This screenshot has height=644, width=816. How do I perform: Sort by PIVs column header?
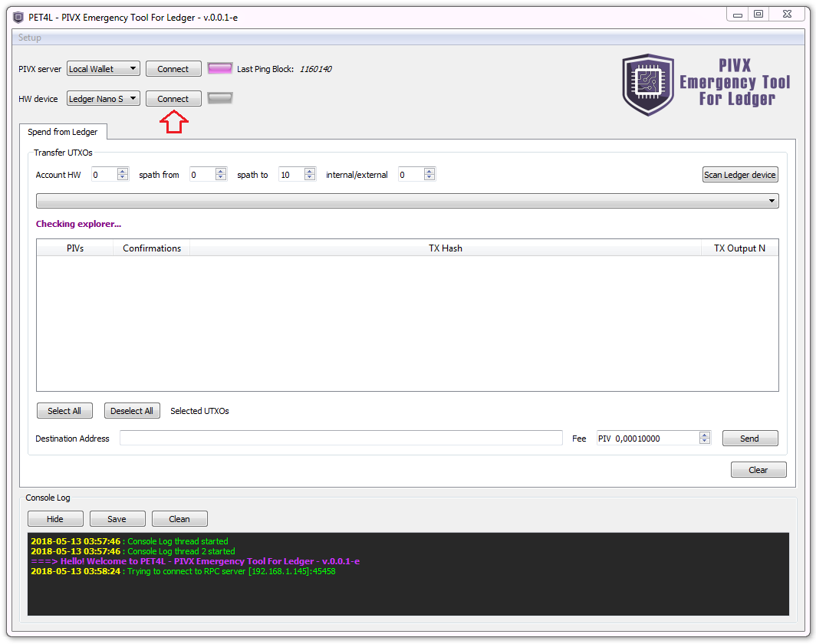75,248
